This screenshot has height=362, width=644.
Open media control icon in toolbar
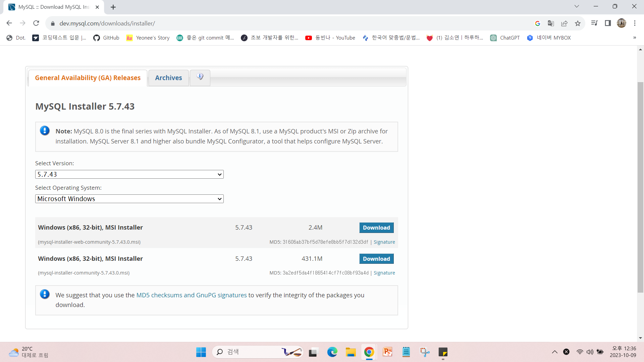click(x=594, y=23)
